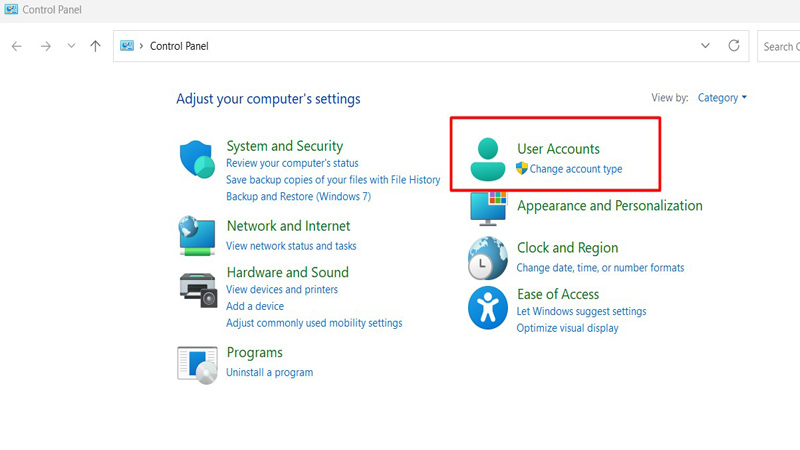Click Review your computer's status
800x450 pixels.
[292, 163]
